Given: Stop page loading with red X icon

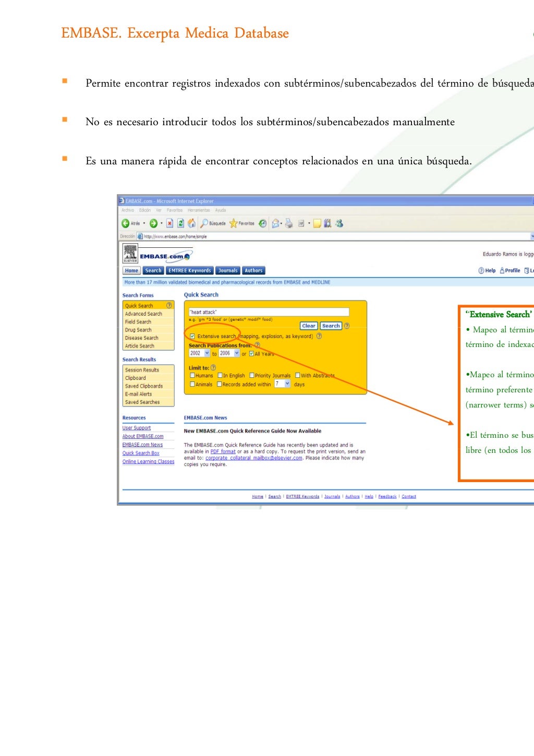Looking at the screenshot, I should click(x=169, y=223).
